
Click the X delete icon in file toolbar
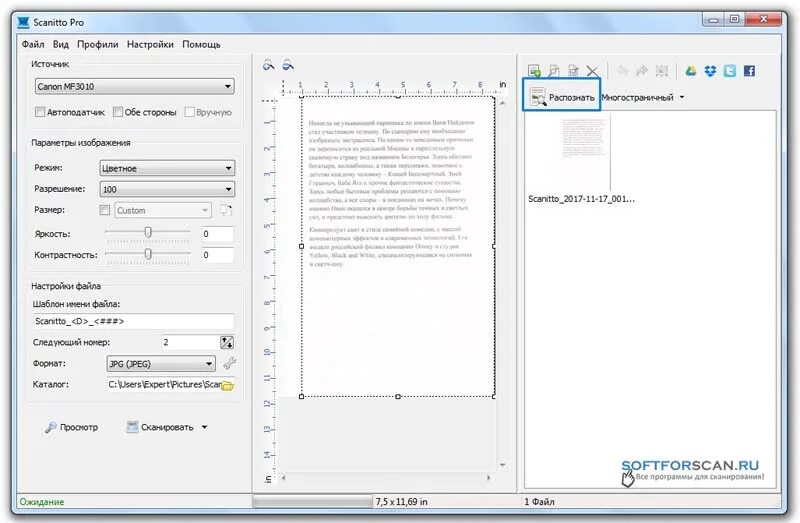click(x=592, y=71)
